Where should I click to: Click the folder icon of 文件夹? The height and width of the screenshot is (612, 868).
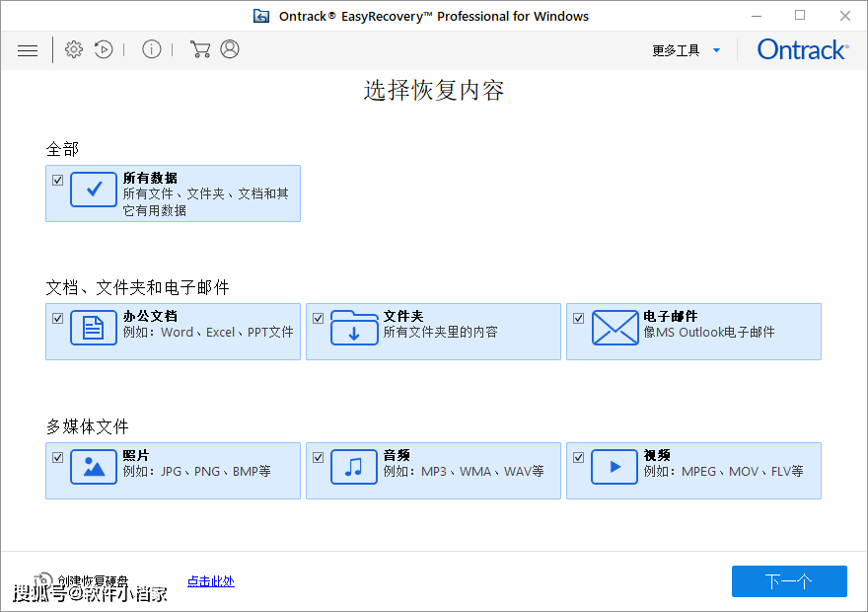point(354,328)
